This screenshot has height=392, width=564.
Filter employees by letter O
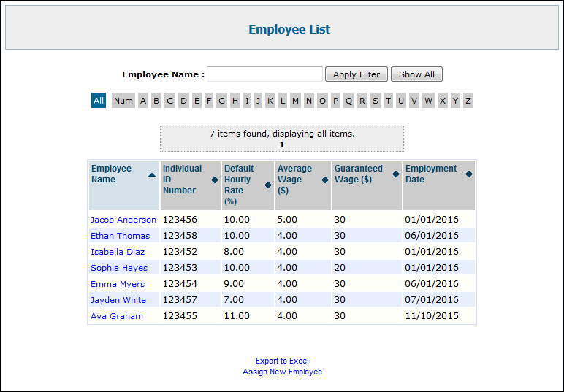[x=322, y=101]
